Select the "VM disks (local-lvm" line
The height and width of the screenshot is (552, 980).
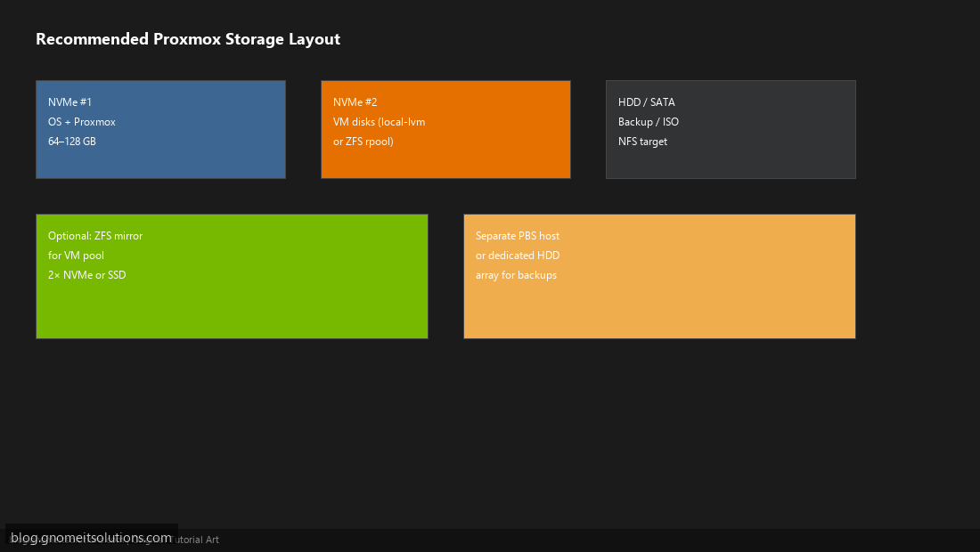tap(379, 122)
